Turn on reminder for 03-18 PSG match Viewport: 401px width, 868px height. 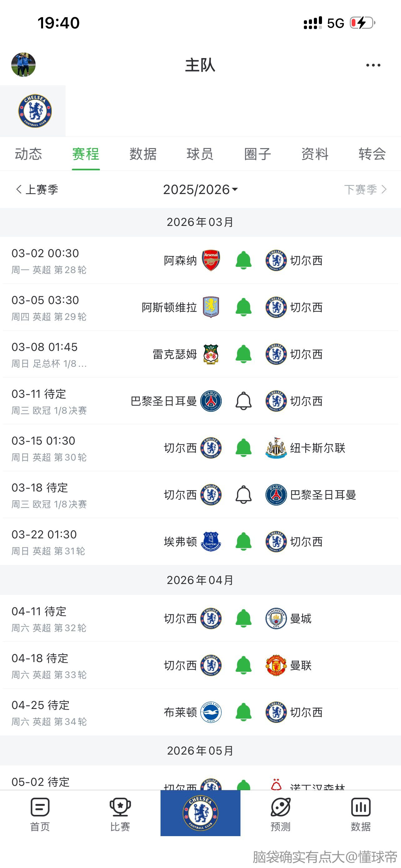pos(243,495)
